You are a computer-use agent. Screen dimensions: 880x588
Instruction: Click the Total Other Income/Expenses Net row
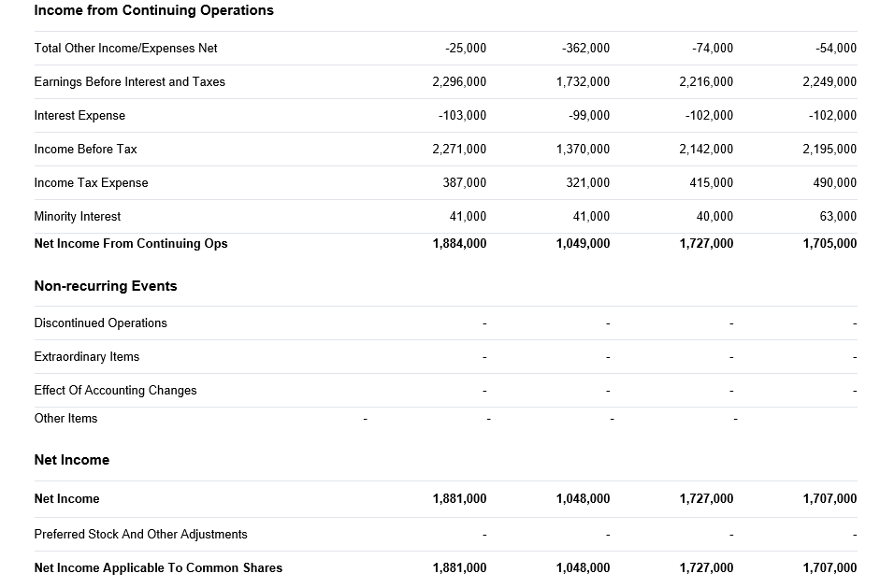pos(124,48)
